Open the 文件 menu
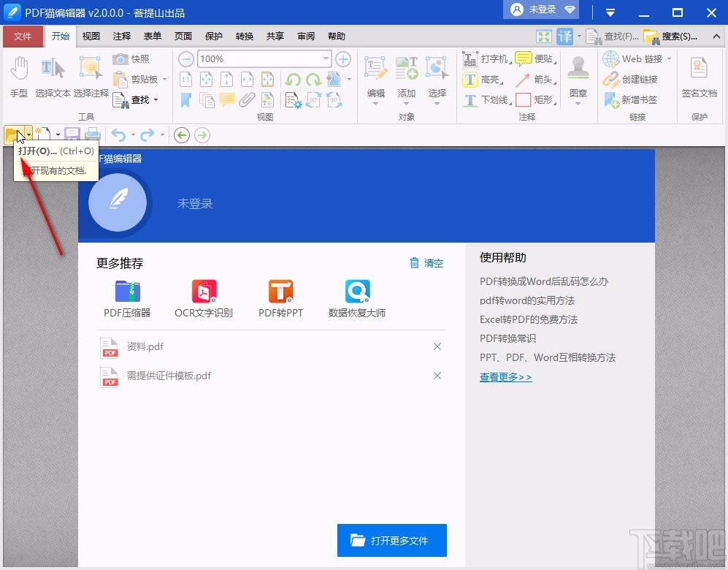Viewport: 728px width, 570px height. (x=23, y=35)
